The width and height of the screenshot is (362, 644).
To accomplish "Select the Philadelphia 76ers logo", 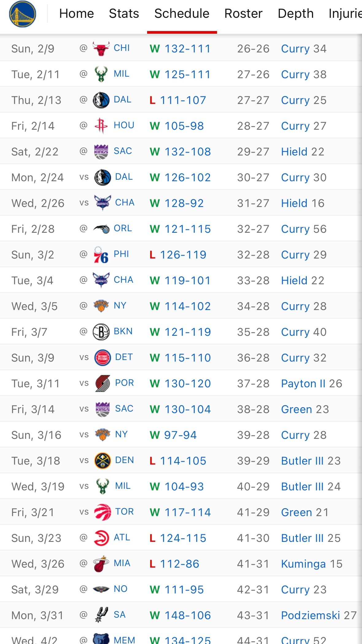I will pyautogui.click(x=101, y=255).
